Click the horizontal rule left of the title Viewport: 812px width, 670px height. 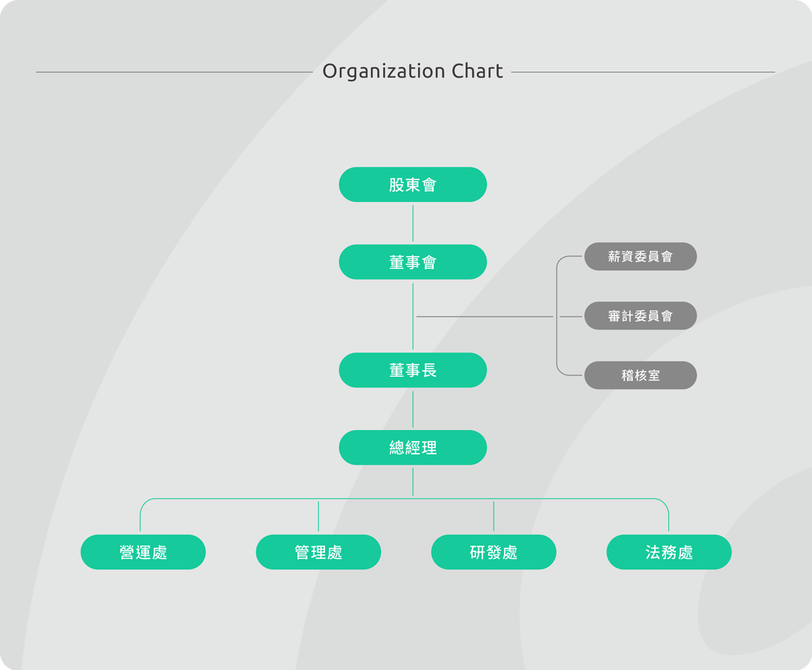click(174, 72)
